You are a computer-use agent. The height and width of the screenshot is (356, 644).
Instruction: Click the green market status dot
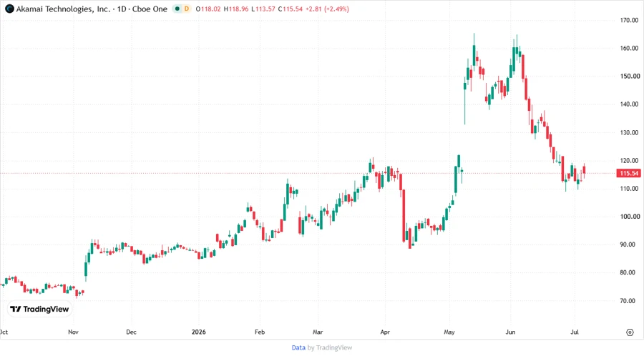tap(177, 9)
